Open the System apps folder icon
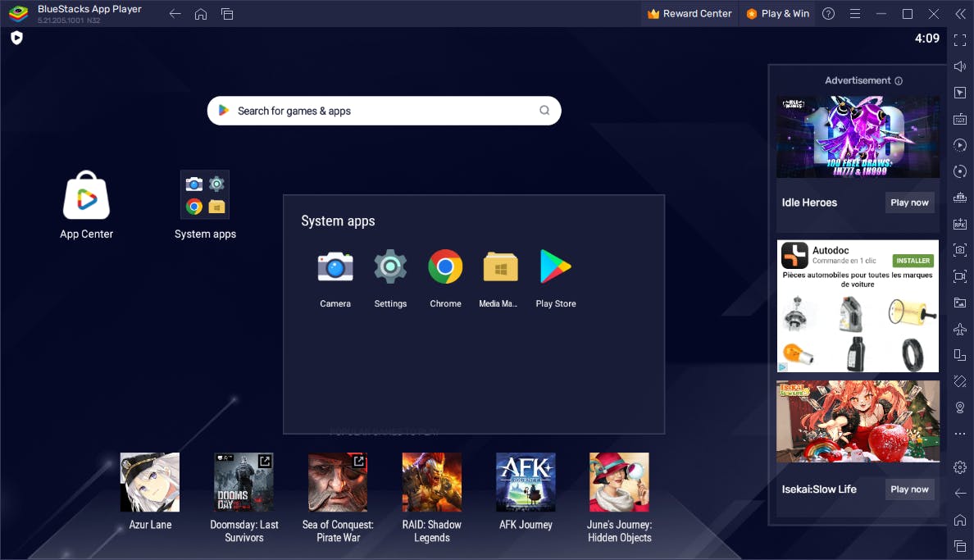Viewport: 974px width, 560px height. [205, 194]
